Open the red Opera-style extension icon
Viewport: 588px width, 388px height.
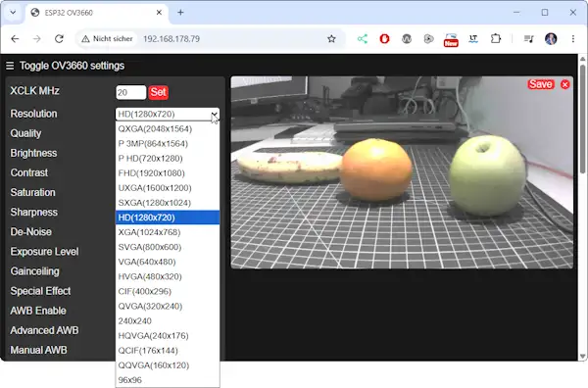pyautogui.click(x=384, y=38)
